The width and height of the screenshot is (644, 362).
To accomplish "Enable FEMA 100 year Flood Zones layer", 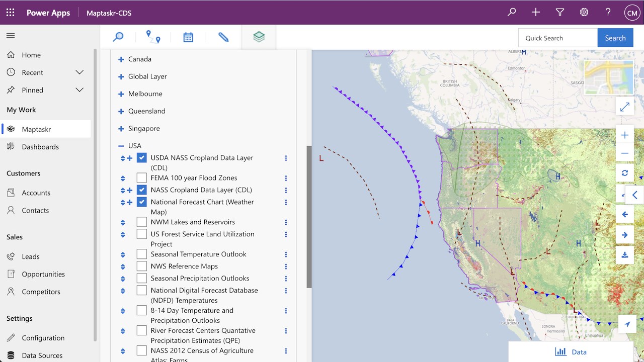I will 141,178.
